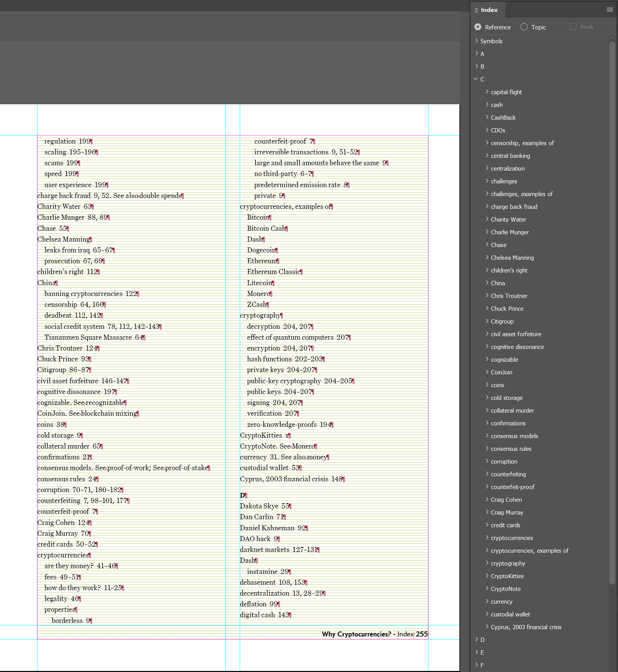The width and height of the screenshot is (618, 672).
Task: Select the currency panel entry
Action: point(501,602)
